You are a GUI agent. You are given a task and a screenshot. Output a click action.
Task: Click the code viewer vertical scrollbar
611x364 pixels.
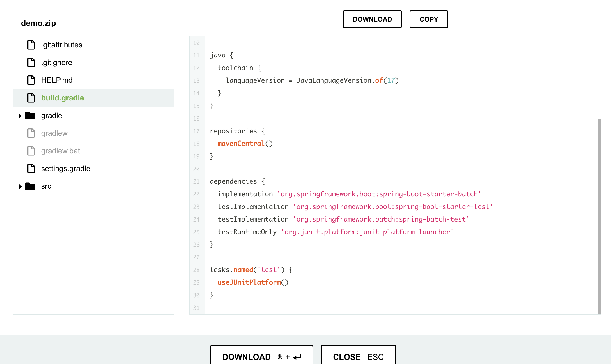599,216
